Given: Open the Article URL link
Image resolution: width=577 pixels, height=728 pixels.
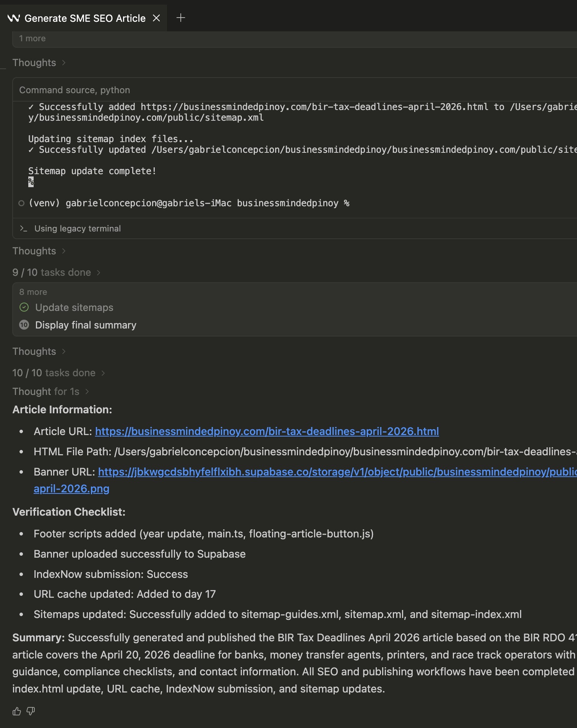Looking at the screenshot, I should [267, 431].
